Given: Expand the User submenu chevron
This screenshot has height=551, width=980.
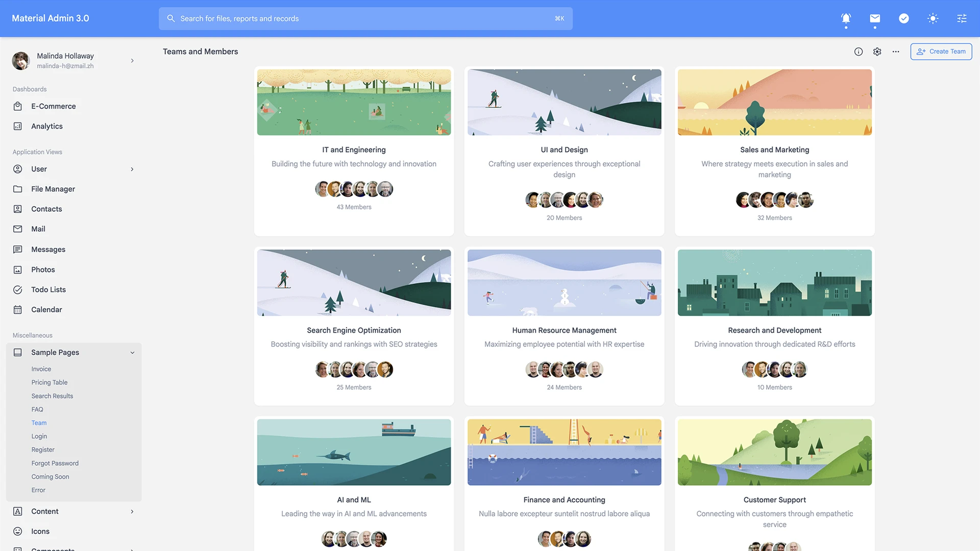Looking at the screenshot, I should [x=132, y=169].
